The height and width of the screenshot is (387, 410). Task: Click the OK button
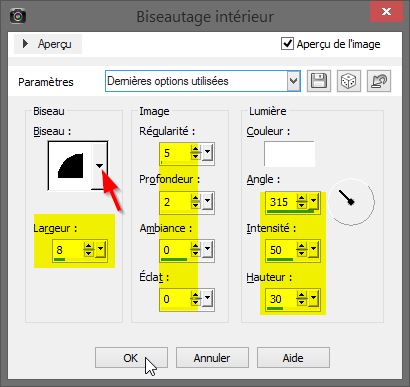tap(131, 358)
